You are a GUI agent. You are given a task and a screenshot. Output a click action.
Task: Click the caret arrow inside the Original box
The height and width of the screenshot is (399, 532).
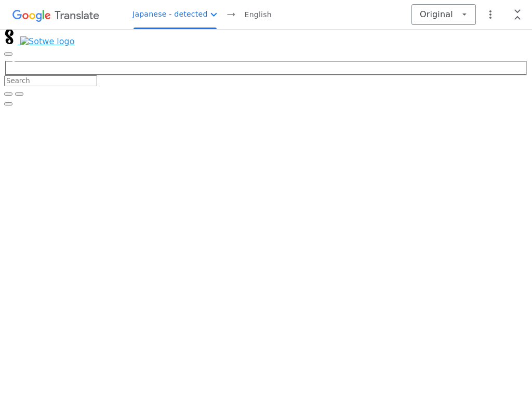(x=464, y=15)
